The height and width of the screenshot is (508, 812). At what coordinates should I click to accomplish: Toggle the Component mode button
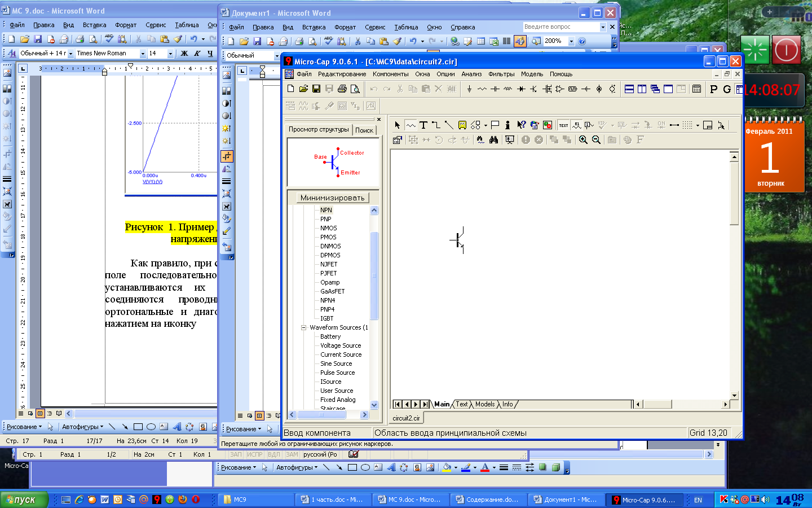tap(411, 125)
